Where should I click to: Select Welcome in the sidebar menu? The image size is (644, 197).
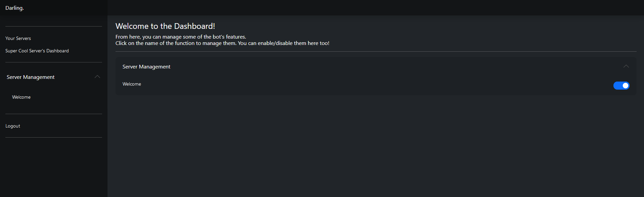[21, 97]
